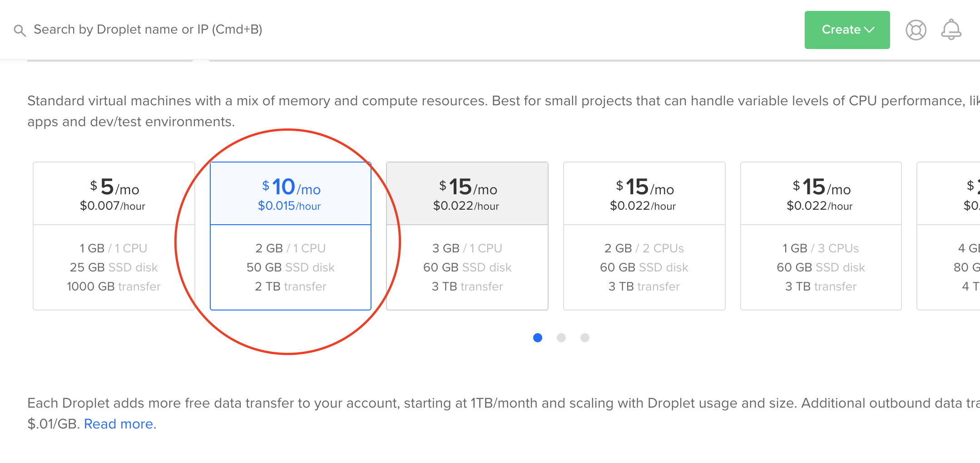Viewport: 980px width, 463px height.
Task: Open the support lifebuoy icon
Action: [916, 30]
